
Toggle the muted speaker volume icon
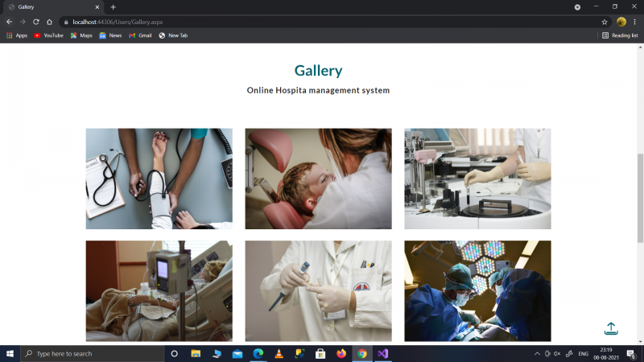click(x=557, y=353)
